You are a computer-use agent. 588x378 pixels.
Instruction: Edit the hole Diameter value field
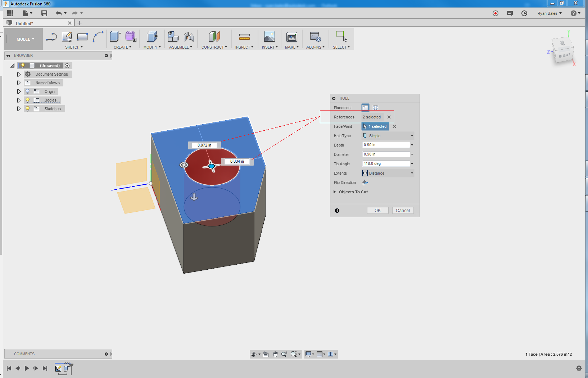click(x=385, y=154)
